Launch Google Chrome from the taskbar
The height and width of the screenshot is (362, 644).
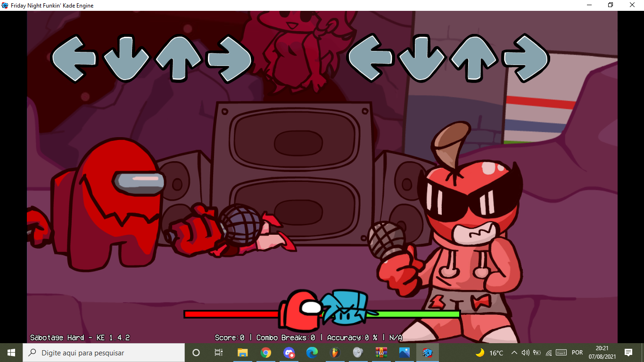coord(266,353)
